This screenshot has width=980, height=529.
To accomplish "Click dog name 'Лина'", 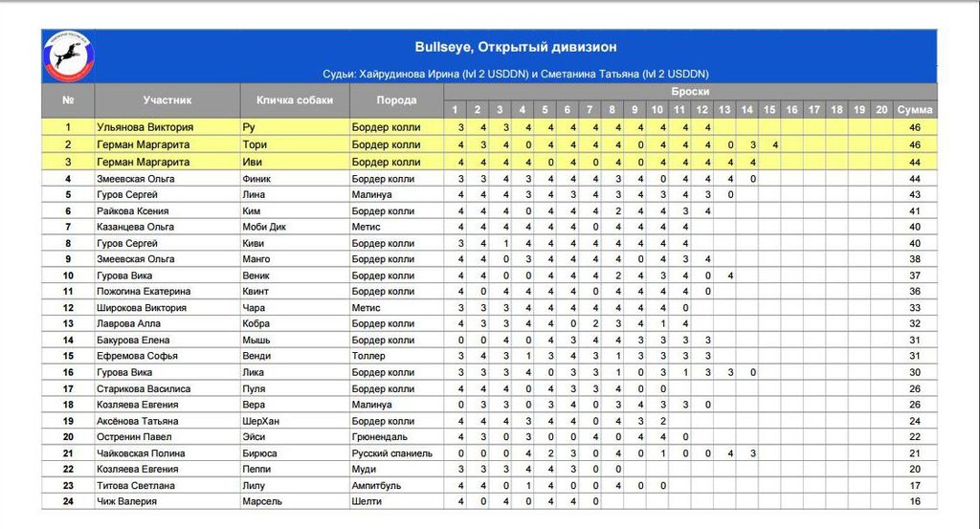I will (253, 195).
